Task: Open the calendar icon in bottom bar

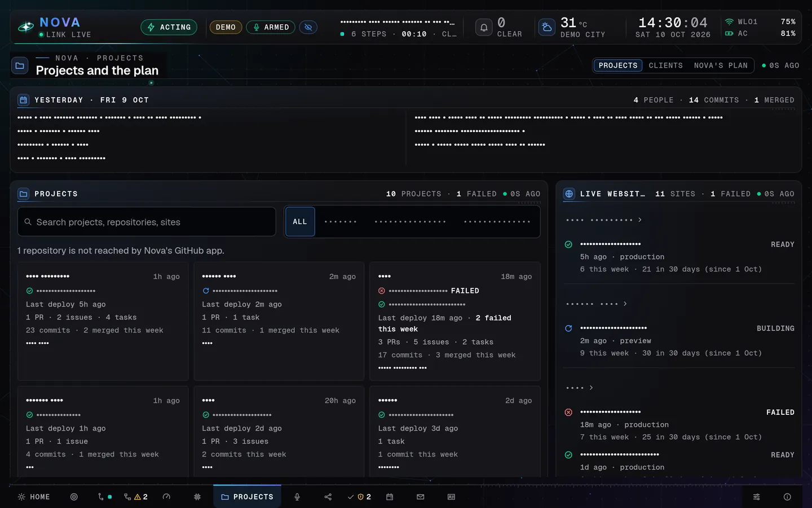Action: [x=390, y=497]
